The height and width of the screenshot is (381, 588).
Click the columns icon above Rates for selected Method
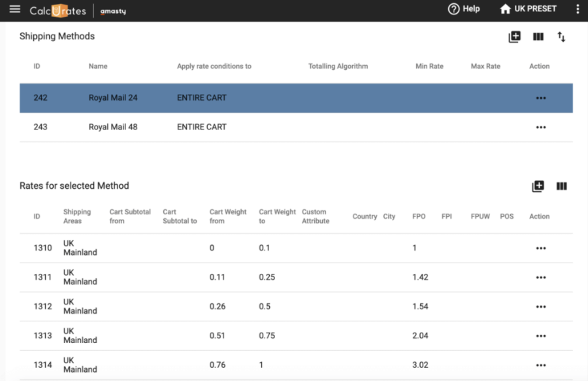click(561, 186)
